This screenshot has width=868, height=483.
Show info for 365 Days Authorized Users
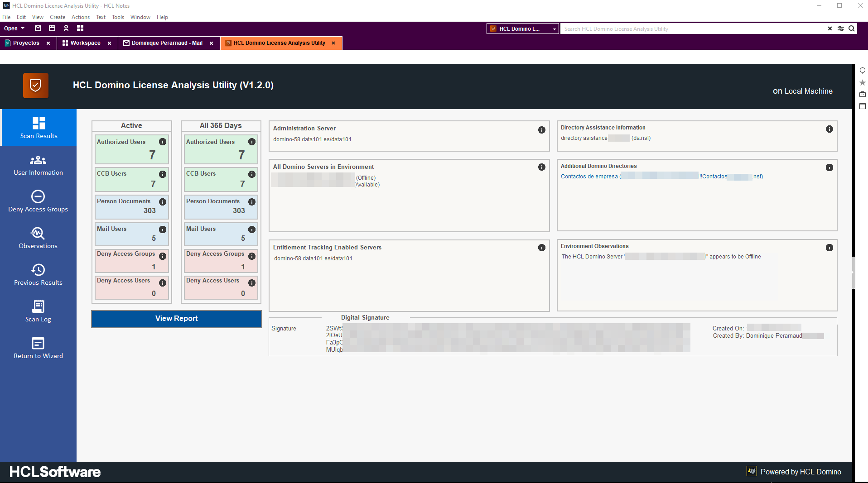pyautogui.click(x=252, y=142)
